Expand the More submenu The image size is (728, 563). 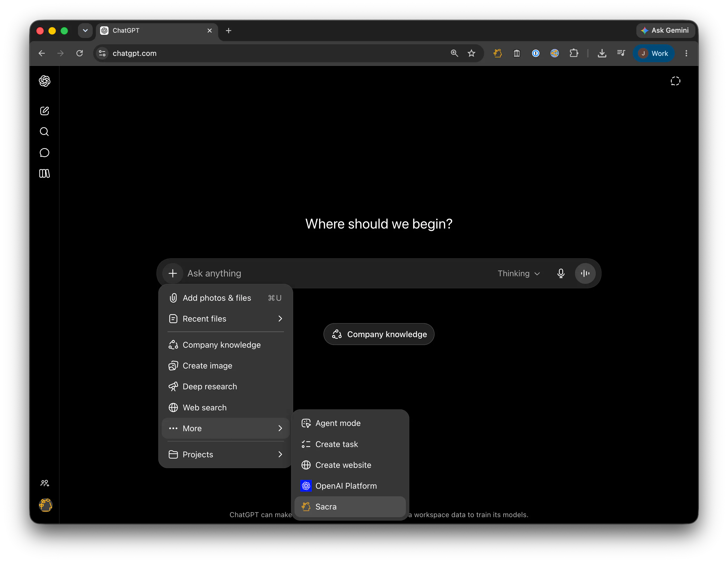[x=226, y=428]
